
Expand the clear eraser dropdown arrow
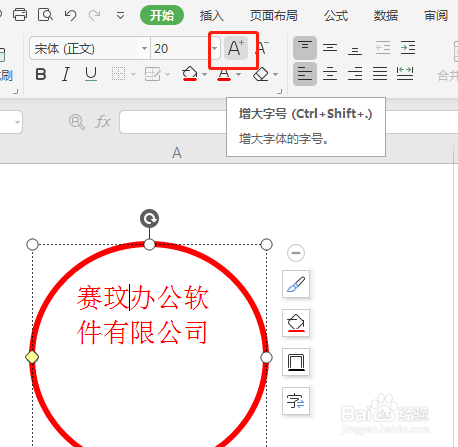coord(275,74)
